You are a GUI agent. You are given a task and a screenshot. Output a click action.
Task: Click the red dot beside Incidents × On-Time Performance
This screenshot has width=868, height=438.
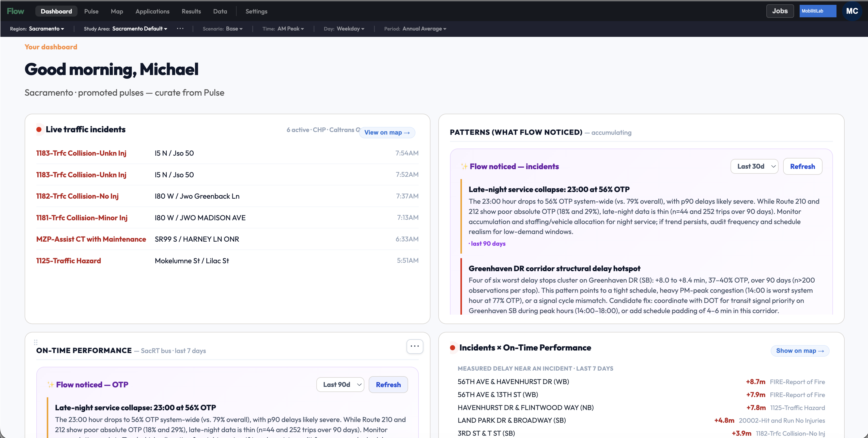(x=453, y=348)
